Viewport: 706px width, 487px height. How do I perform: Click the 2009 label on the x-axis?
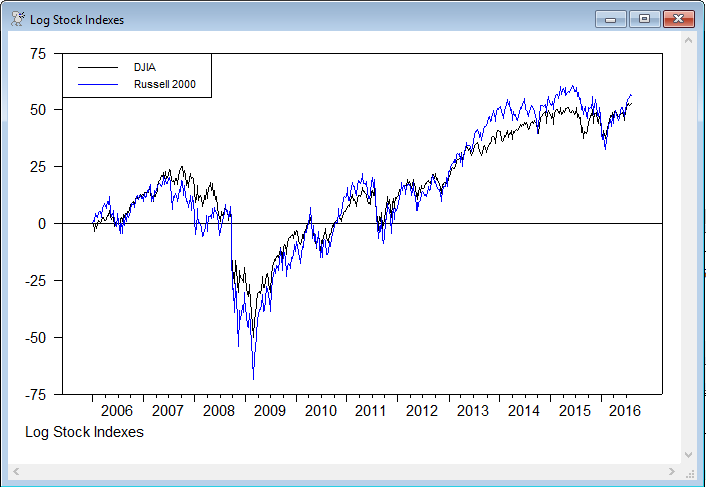click(270, 411)
